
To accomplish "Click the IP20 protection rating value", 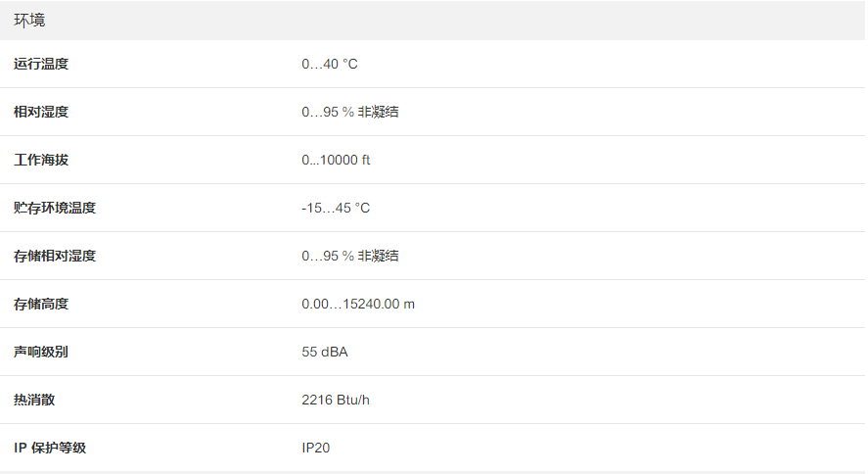I will tap(317, 449).
